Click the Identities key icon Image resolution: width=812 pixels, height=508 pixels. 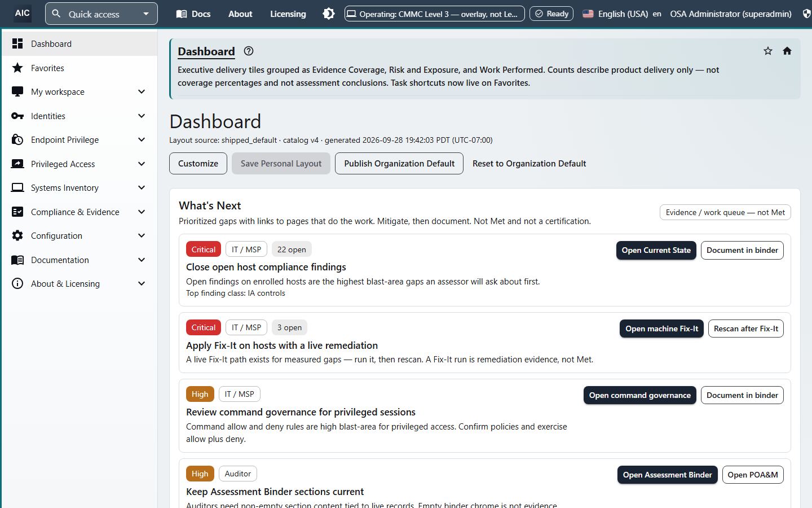click(x=17, y=116)
